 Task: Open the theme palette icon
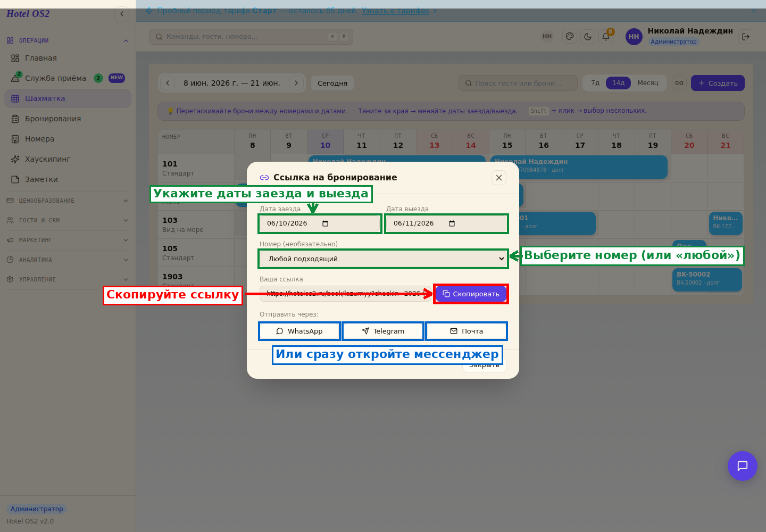click(x=570, y=37)
